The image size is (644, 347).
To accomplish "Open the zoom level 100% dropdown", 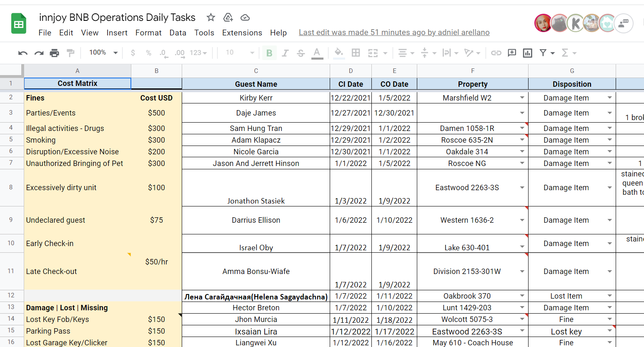I will click(103, 53).
